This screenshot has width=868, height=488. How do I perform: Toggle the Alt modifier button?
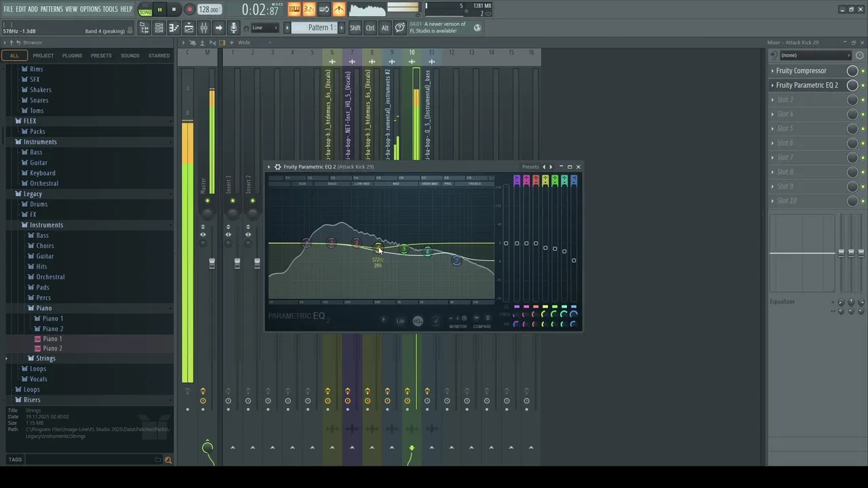click(385, 28)
